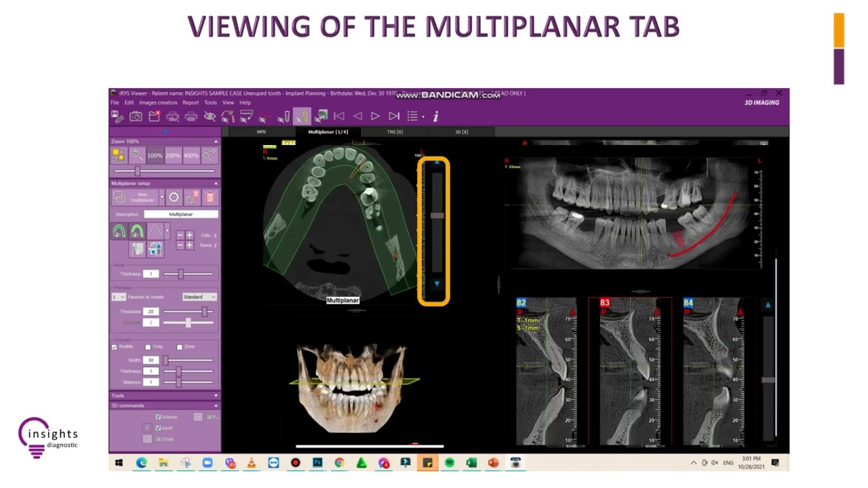Viewport: 868px width, 488px height.
Task: Expand the Tools panel
Action: point(216,395)
